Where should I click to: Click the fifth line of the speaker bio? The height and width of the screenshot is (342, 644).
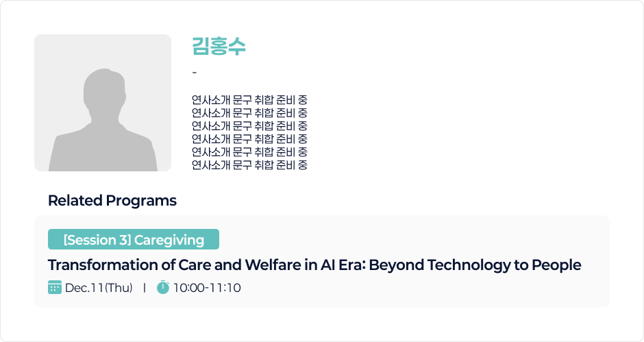(x=249, y=151)
